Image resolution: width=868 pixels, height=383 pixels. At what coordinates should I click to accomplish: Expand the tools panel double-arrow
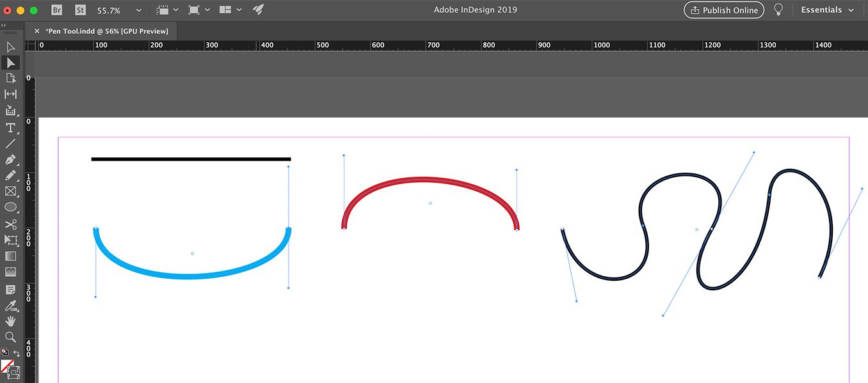pyautogui.click(x=4, y=25)
